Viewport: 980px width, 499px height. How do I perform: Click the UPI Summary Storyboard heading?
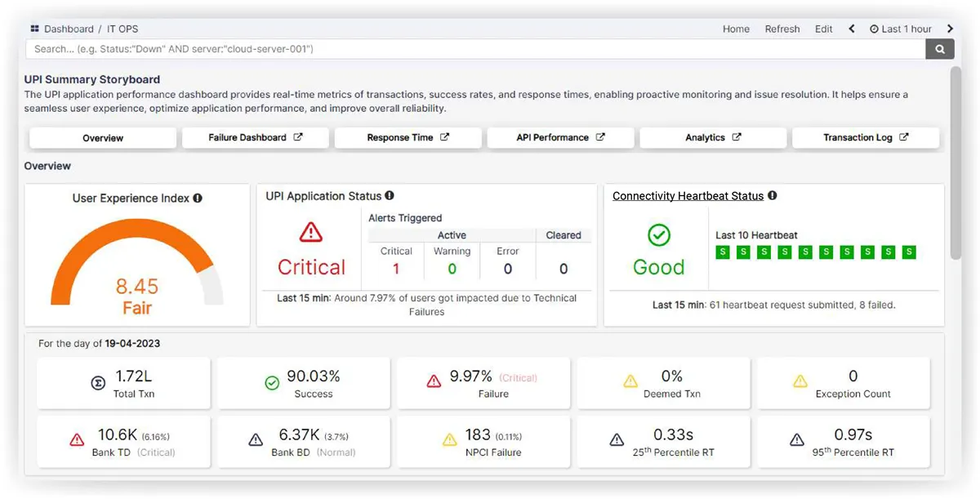point(92,80)
